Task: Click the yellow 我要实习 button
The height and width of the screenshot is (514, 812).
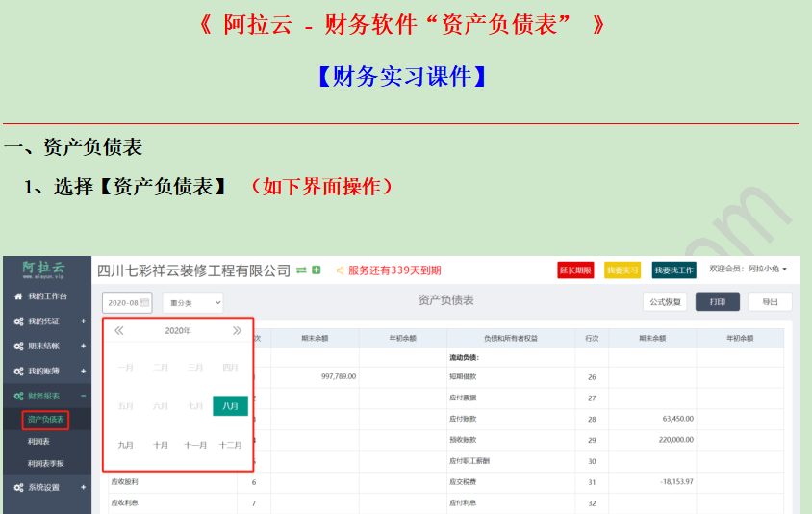Action: [x=622, y=270]
